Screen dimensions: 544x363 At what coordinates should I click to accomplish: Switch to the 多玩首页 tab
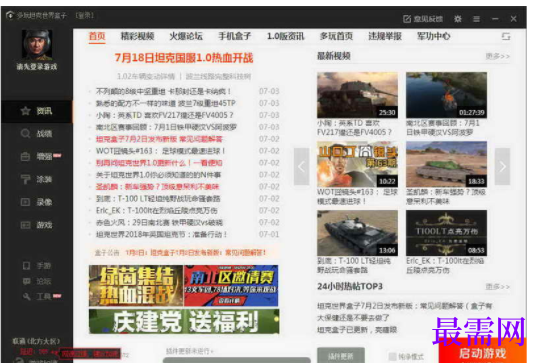tap(336, 36)
